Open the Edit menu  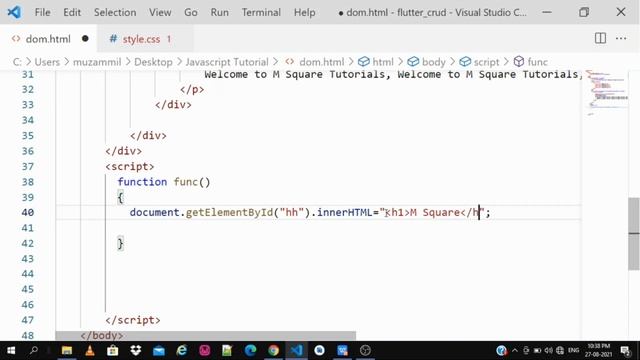72,12
